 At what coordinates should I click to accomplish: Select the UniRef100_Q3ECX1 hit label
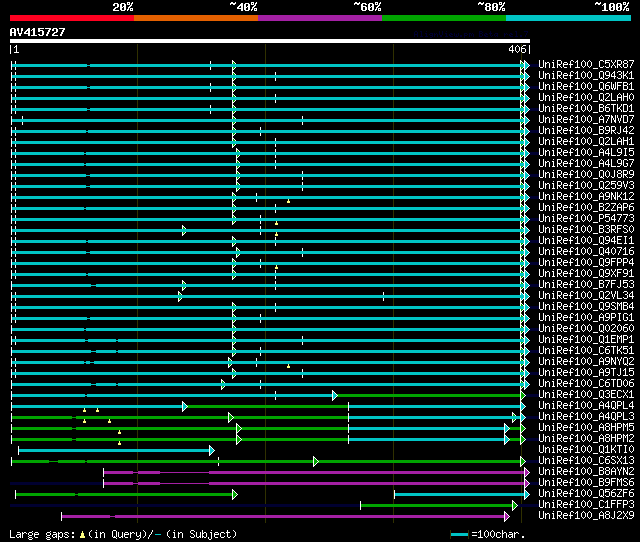(x=586, y=395)
